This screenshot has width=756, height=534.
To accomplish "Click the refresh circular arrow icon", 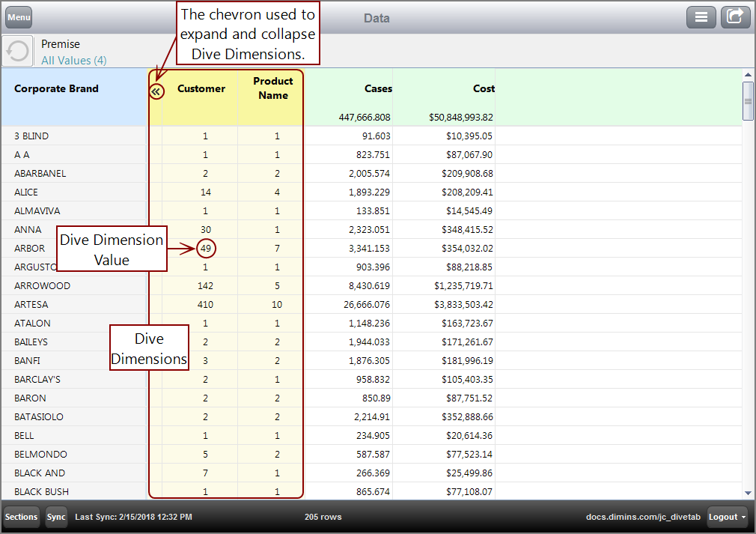I will (x=17, y=52).
